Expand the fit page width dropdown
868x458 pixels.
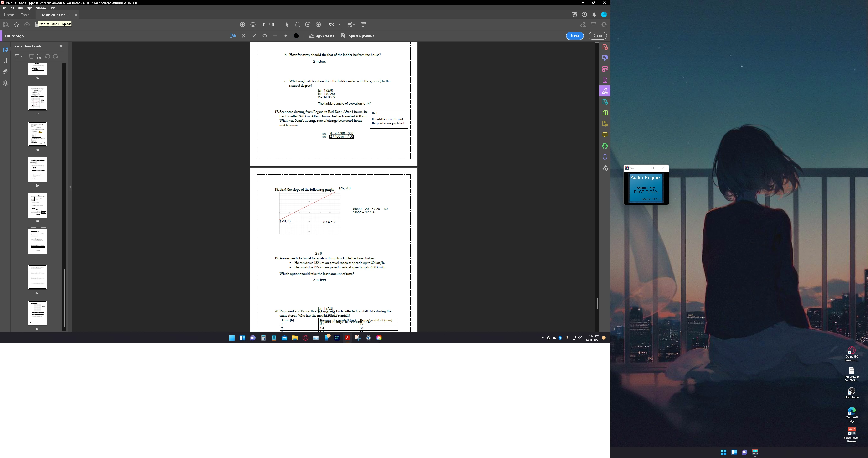click(x=354, y=25)
